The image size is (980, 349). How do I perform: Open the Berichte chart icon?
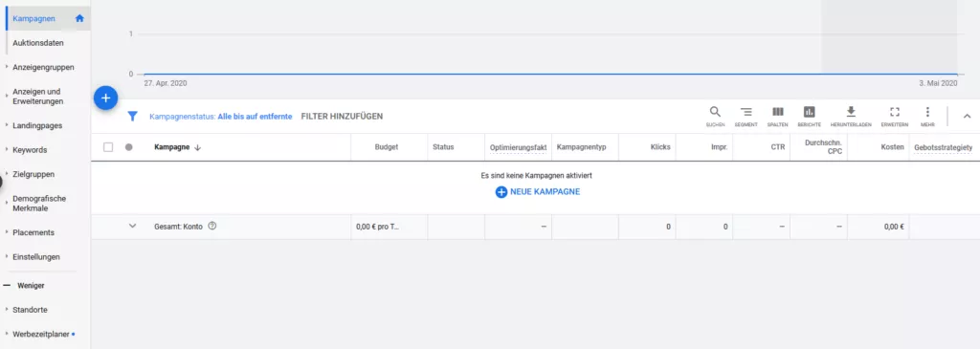[809, 112]
